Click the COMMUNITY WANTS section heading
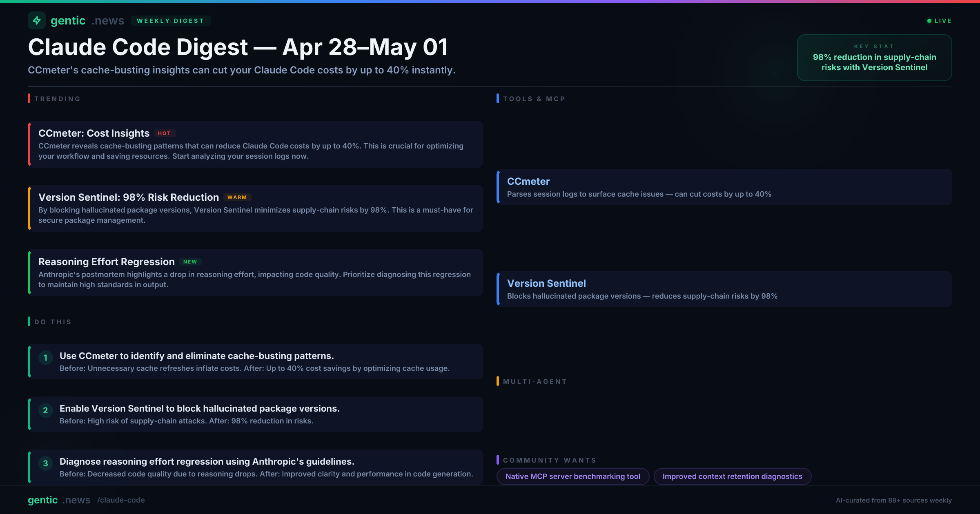The width and height of the screenshot is (980, 514). point(550,460)
